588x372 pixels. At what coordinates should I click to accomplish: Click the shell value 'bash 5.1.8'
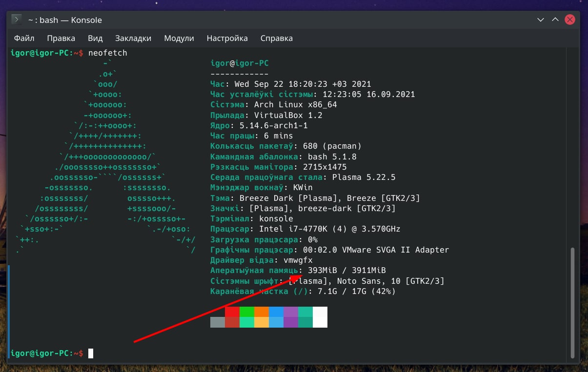point(332,157)
